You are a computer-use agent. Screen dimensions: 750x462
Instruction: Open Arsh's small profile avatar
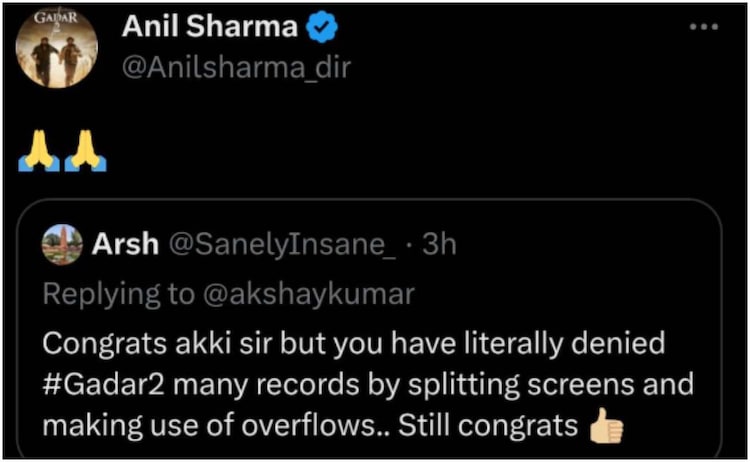[x=62, y=246]
